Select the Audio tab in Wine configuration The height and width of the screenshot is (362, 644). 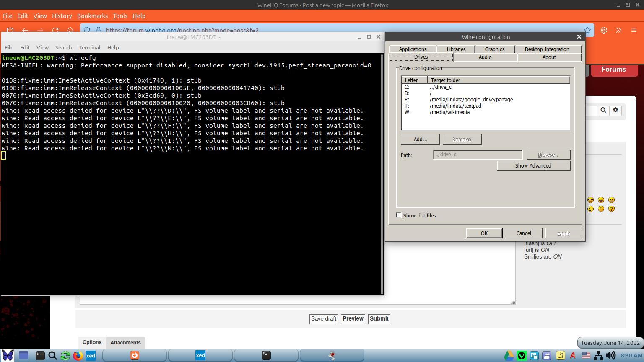[485, 57]
